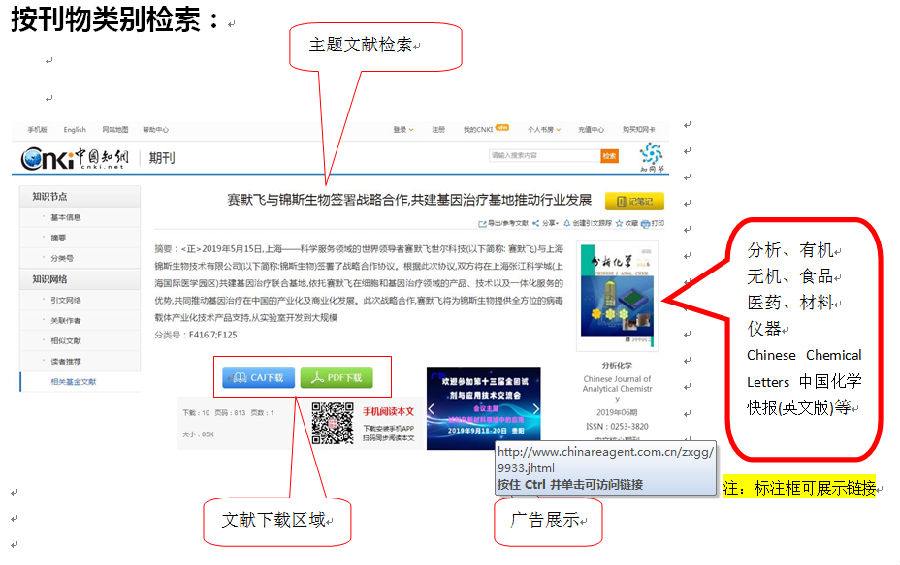Expand the 个人书房 dropdown
Screen dimensions: 900x565
click(544, 130)
